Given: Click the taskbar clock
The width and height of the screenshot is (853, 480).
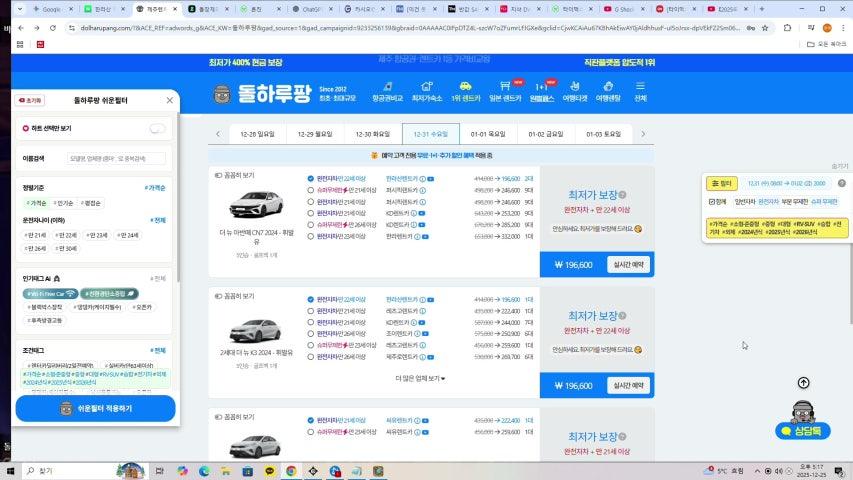Looking at the screenshot, I should click(x=811, y=471).
